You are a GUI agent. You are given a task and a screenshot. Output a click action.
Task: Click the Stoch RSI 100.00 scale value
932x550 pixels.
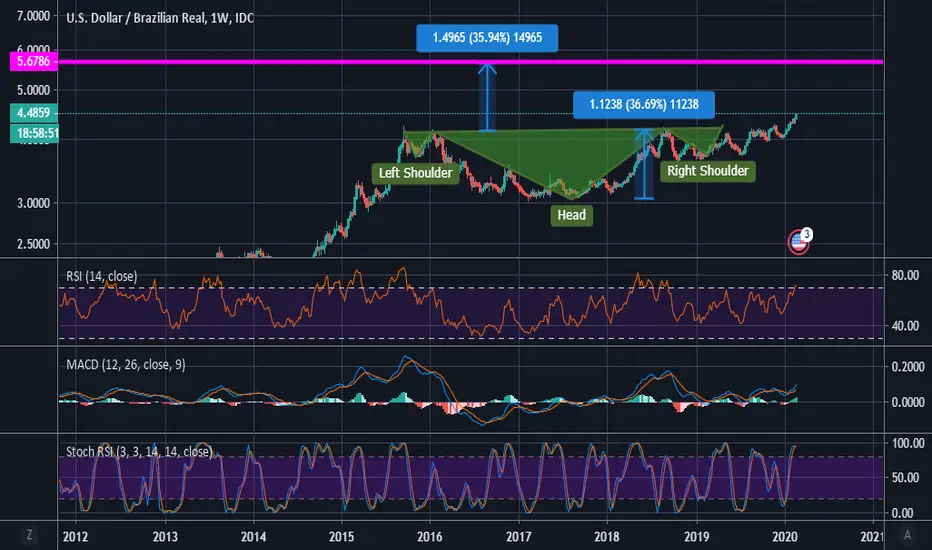pyautogui.click(x=908, y=443)
